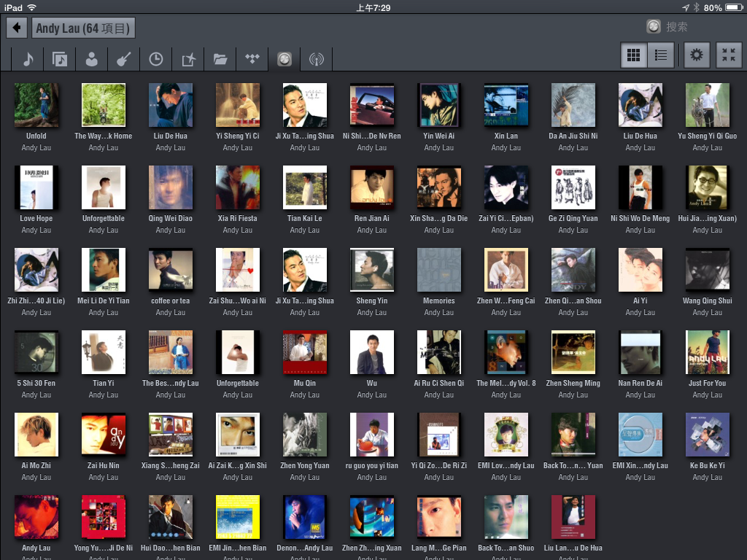Go back with the left arrow button
The height and width of the screenshot is (560, 747).
[17, 28]
